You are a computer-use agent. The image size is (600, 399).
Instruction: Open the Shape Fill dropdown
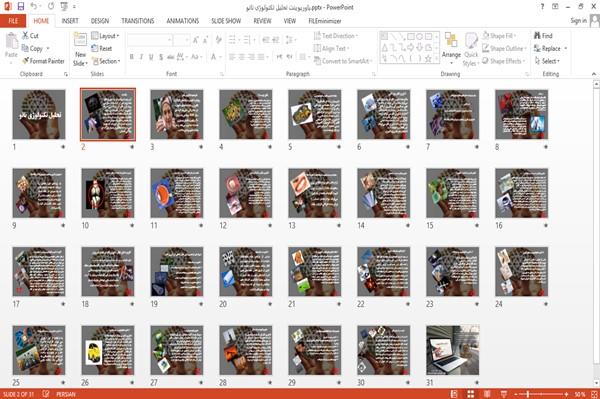[499, 36]
